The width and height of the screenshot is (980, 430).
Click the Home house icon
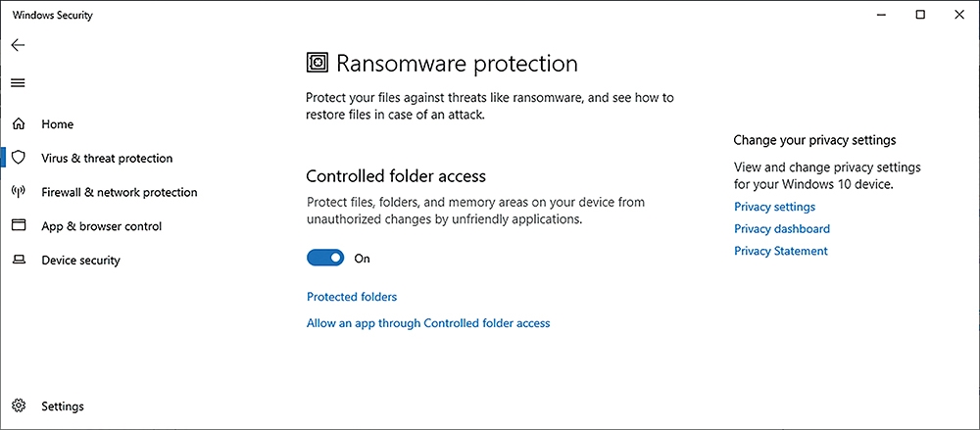pos(19,124)
